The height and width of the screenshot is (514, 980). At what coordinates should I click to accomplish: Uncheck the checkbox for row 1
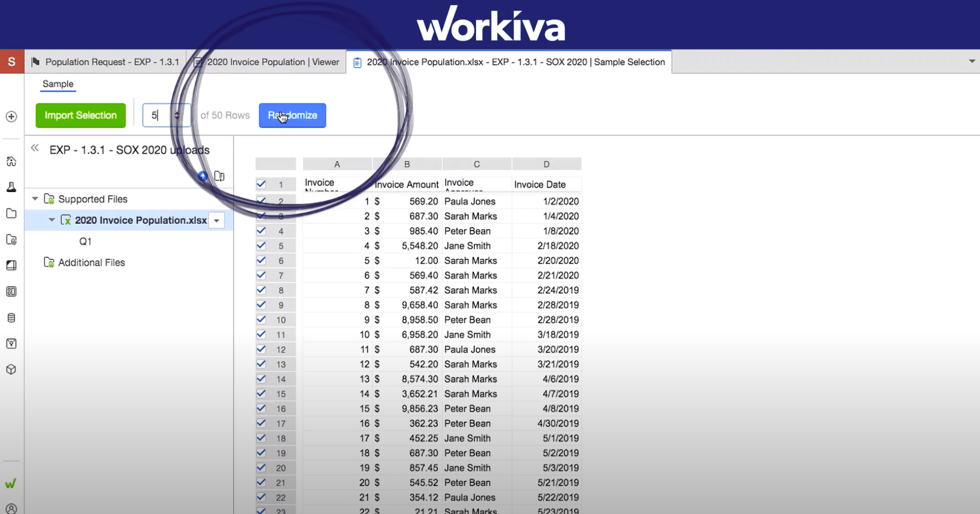pyautogui.click(x=261, y=184)
